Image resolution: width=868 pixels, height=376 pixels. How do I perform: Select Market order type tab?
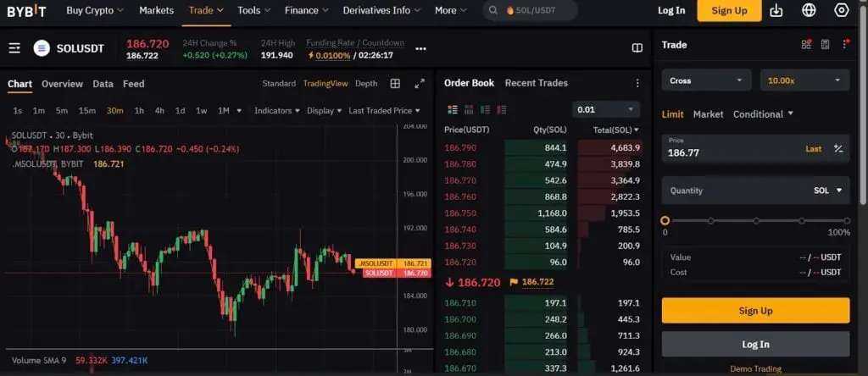708,114
